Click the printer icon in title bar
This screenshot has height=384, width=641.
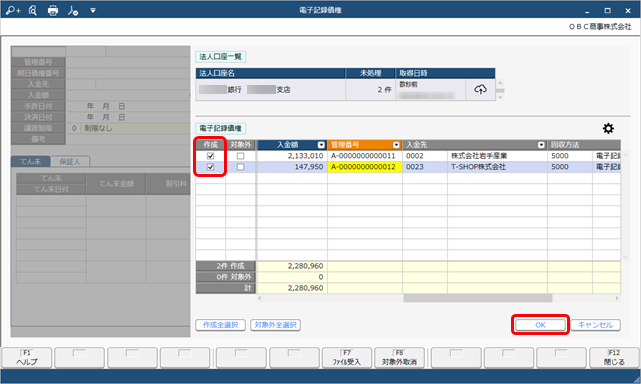click(53, 11)
